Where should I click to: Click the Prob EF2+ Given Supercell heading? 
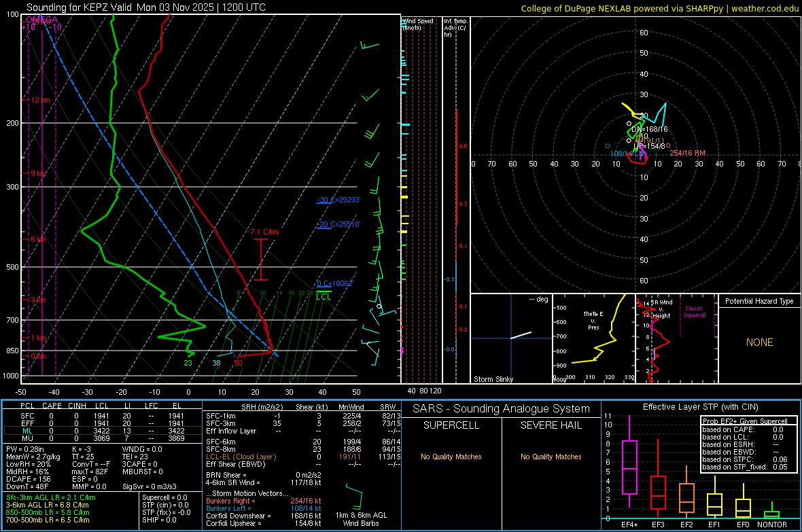pos(745,421)
